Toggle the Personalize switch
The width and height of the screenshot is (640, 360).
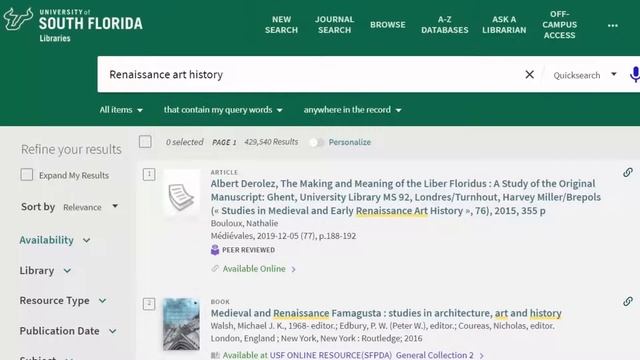tap(316, 142)
